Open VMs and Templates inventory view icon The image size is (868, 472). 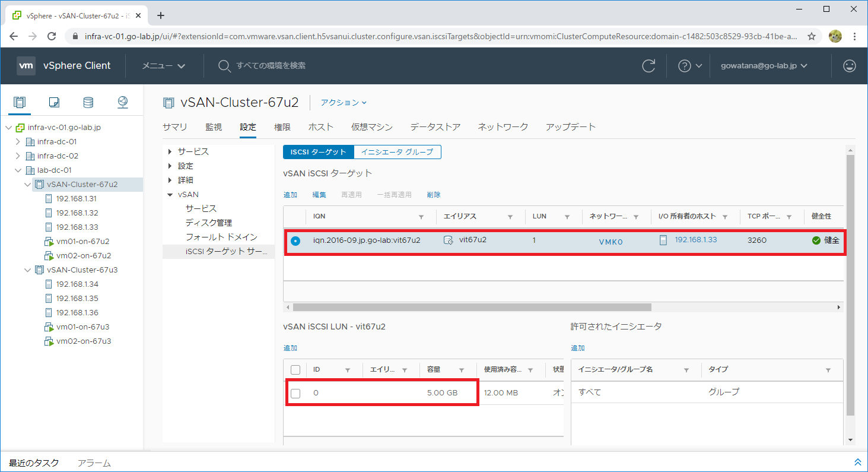click(54, 103)
